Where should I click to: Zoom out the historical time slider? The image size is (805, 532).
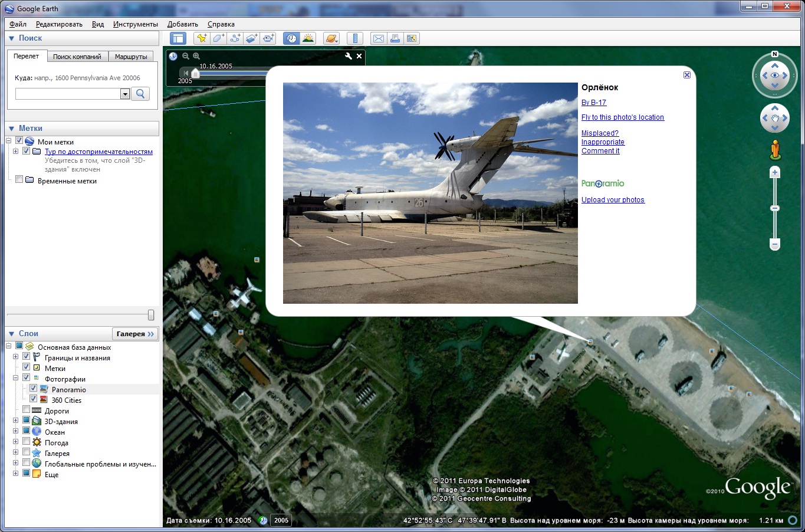pyautogui.click(x=186, y=56)
